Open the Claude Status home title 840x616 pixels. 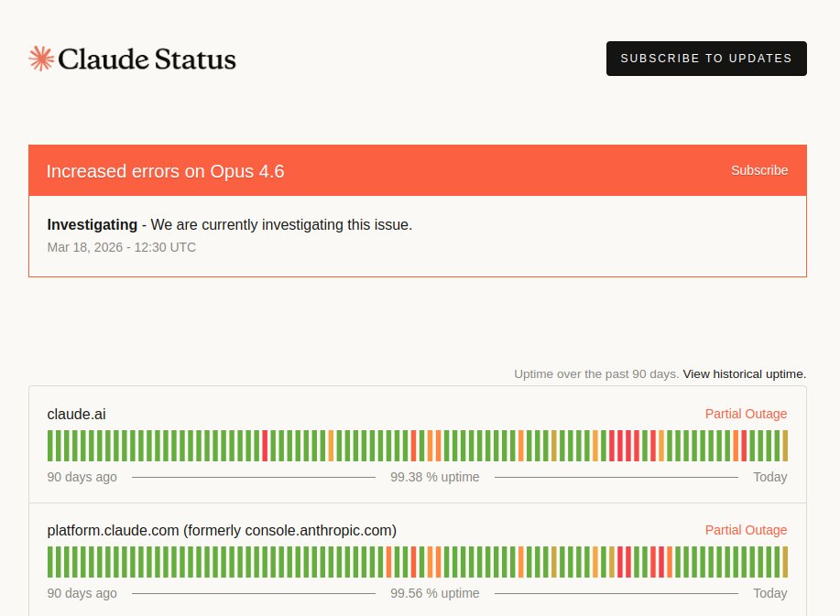click(x=147, y=59)
